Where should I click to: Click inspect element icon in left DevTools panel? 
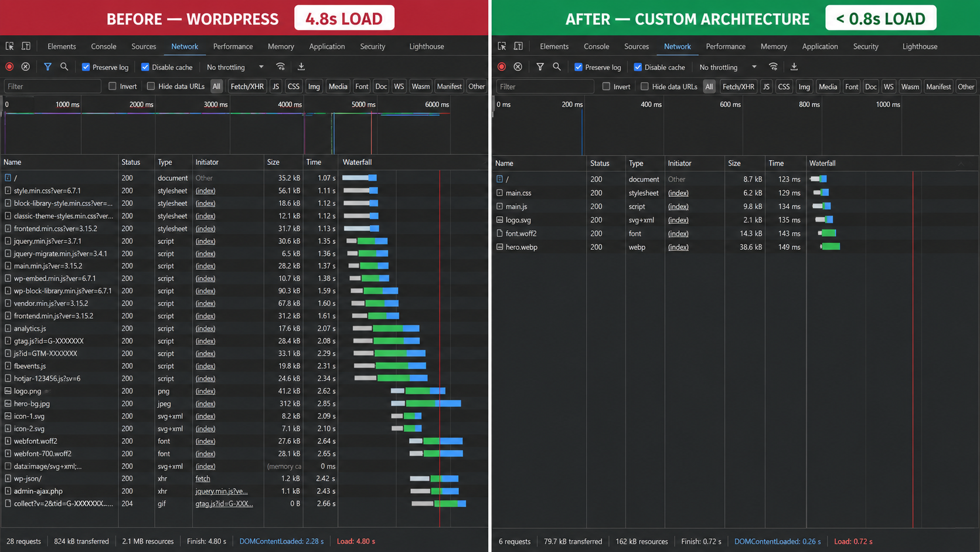(10, 46)
